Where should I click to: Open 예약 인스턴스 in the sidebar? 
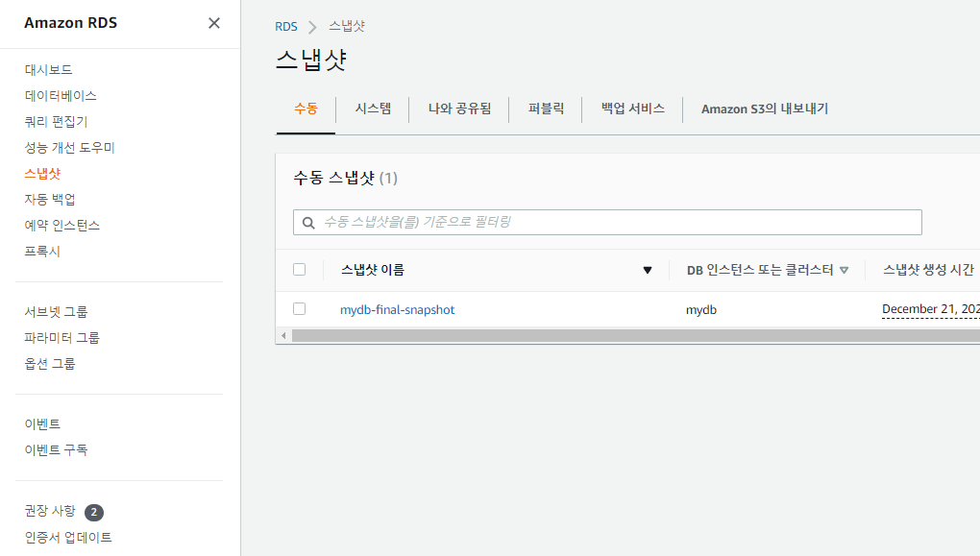pos(62,226)
